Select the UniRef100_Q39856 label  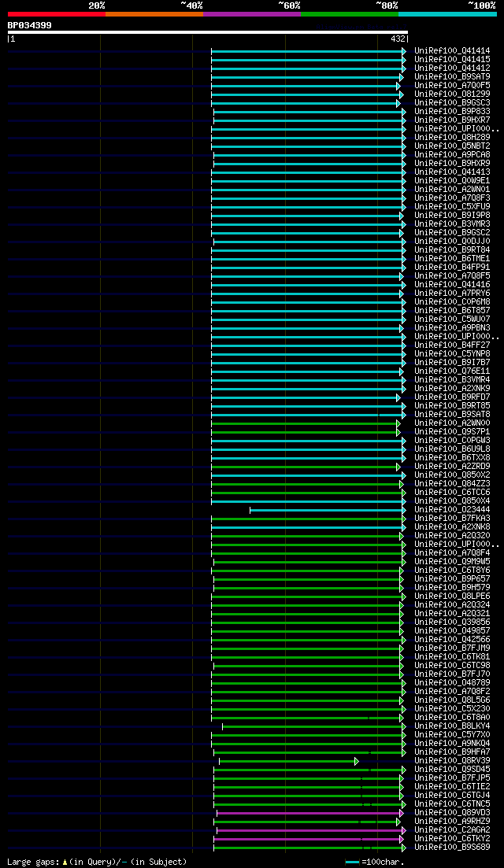click(452, 622)
